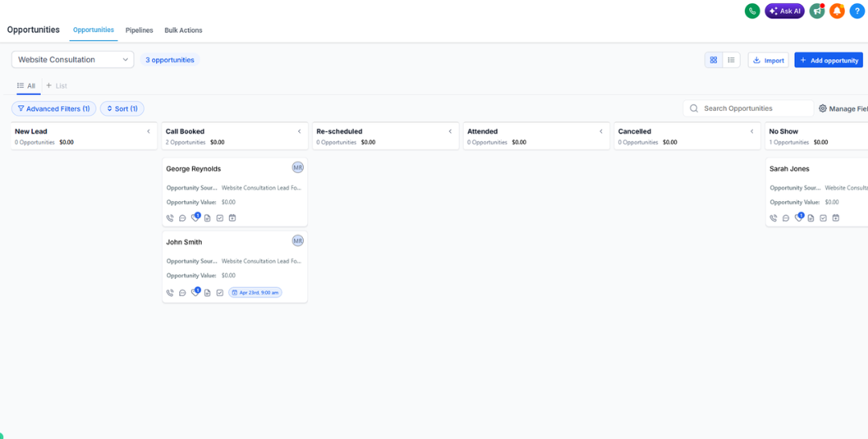Image resolution: width=868 pixels, height=439 pixels.
Task: Click MR owner avatar on George Reynolds card
Action: click(x=298, y=167)
